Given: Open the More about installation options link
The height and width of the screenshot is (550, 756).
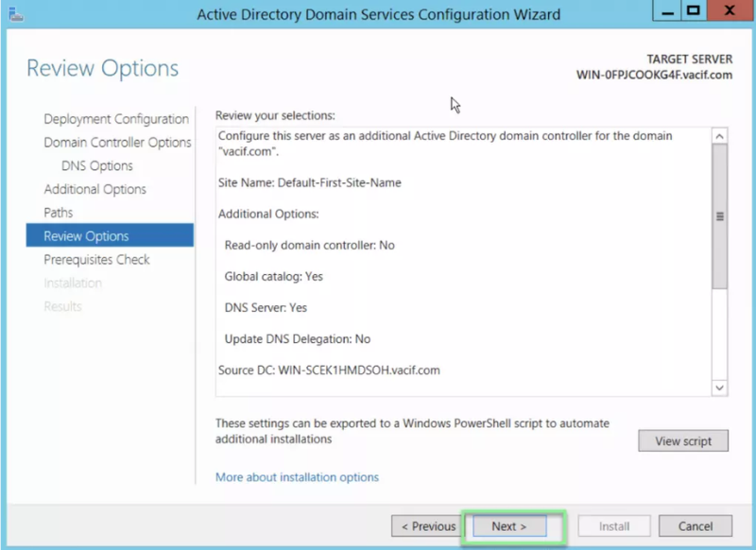Looking at the screenshot, I should click(297, 477).
